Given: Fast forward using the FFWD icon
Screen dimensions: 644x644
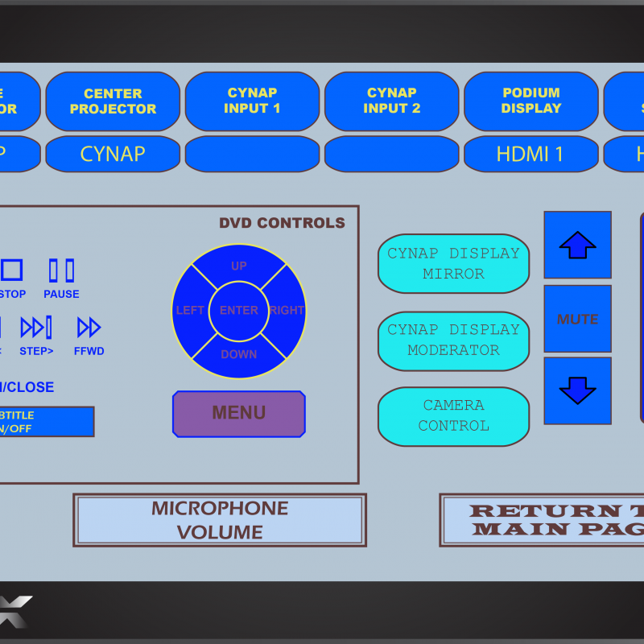Looking at the screenshot, I should [89, 328].
